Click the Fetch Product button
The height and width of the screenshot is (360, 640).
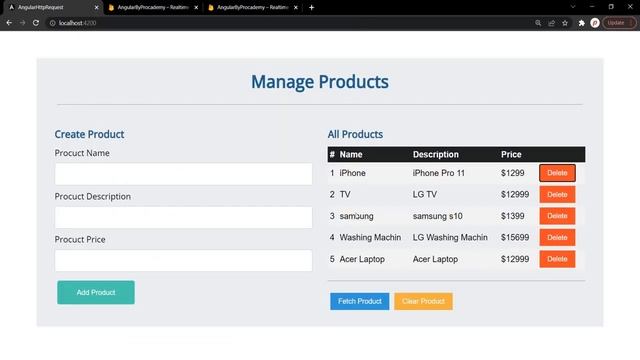click(x=360, y=301)
